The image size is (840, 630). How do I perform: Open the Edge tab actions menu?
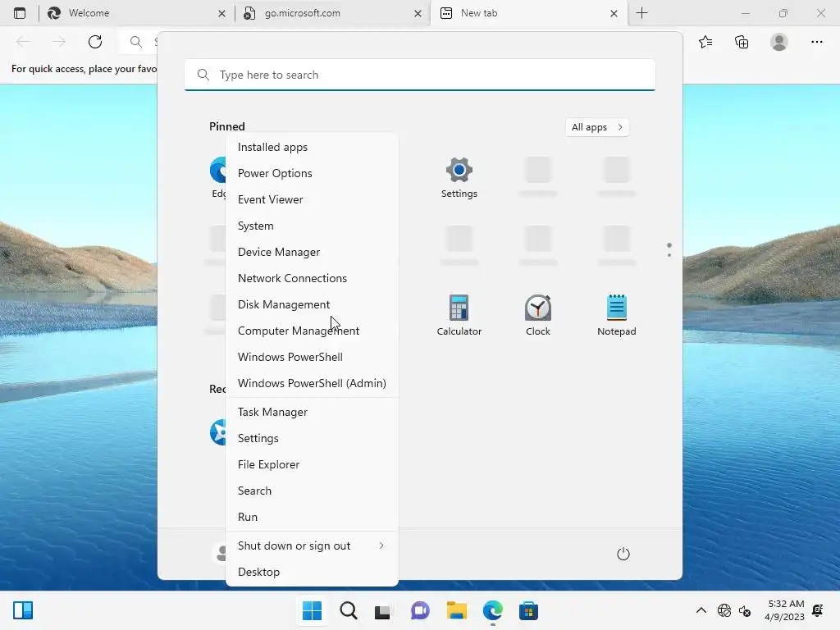20,13
